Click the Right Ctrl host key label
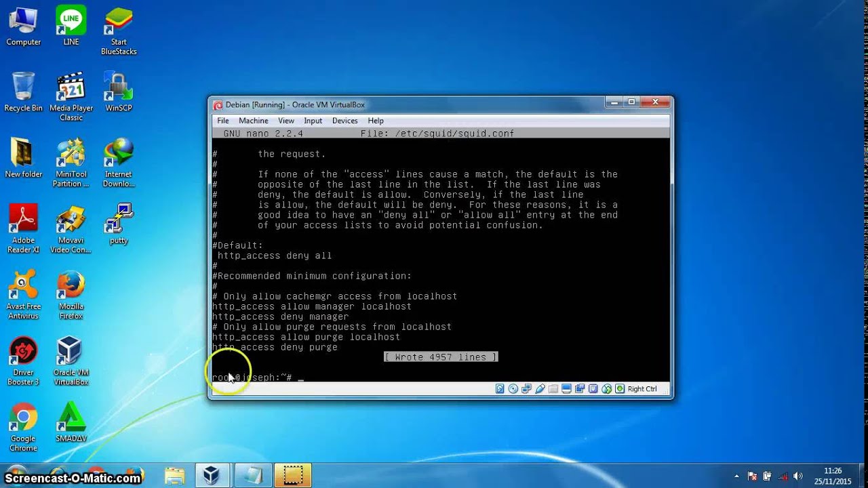Viewport: 868px width, 488px height. [642, 389]
